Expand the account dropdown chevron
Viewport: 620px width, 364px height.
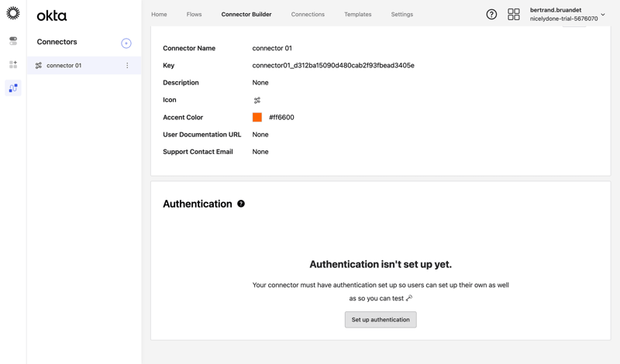[x=603, y=15]
